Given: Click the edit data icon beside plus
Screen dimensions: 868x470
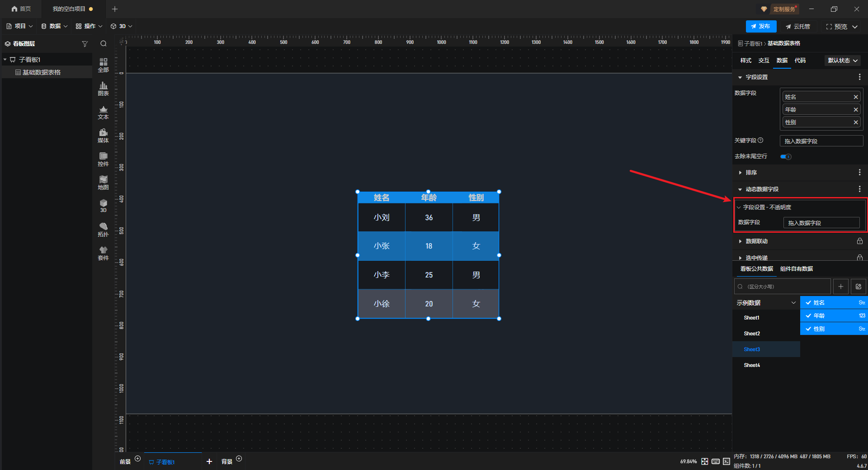Looking at the screenshot, I should coord(858,287).
